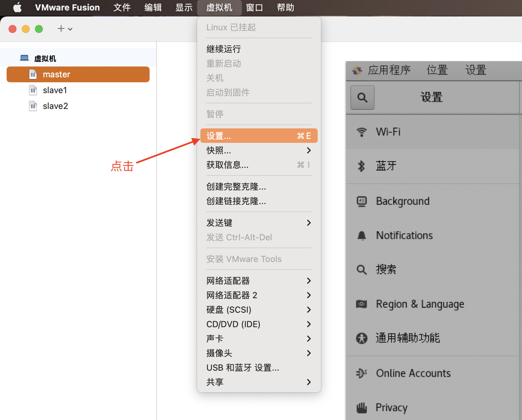Click the master VM file icon
The height and width of the screenshot is (420, 522).
pyautogui.click(x=33, y=74)
